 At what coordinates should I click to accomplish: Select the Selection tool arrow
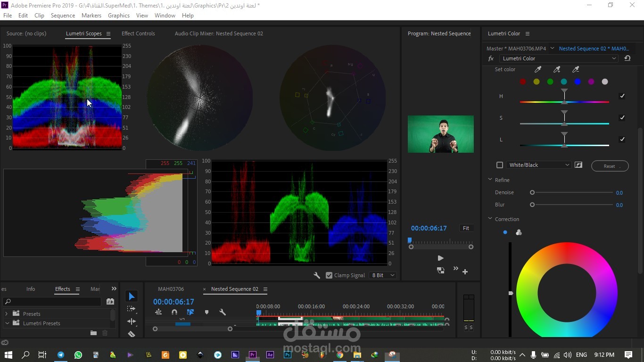(x=132, y=296)
